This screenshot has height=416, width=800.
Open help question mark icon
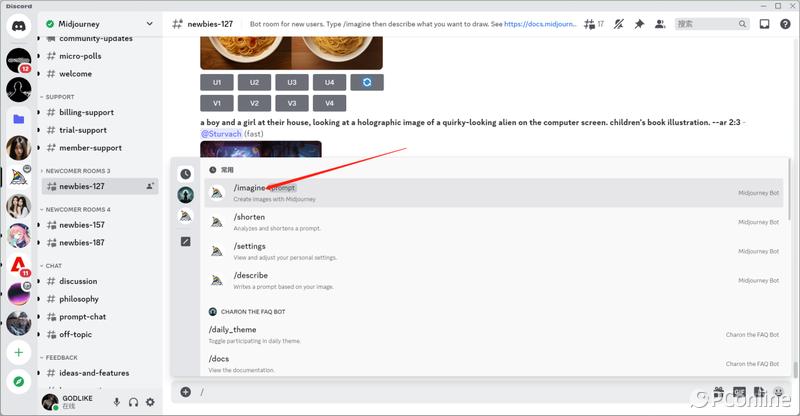coord(785,24)
